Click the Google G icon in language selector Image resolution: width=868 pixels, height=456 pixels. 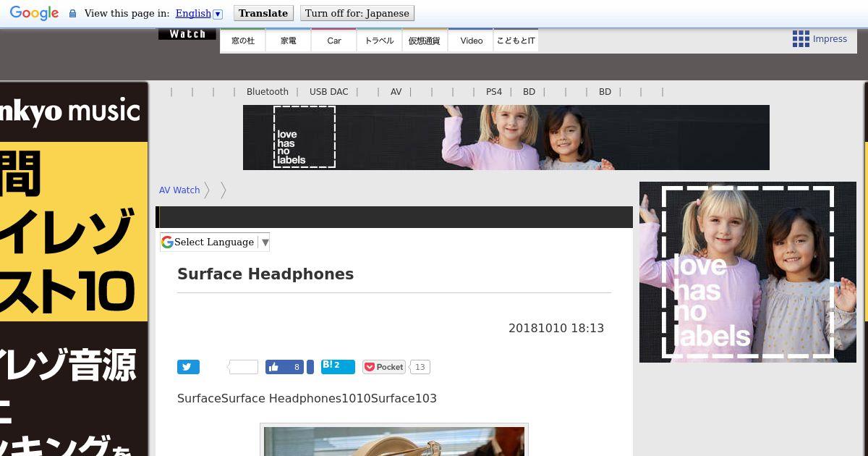(167, 242)
